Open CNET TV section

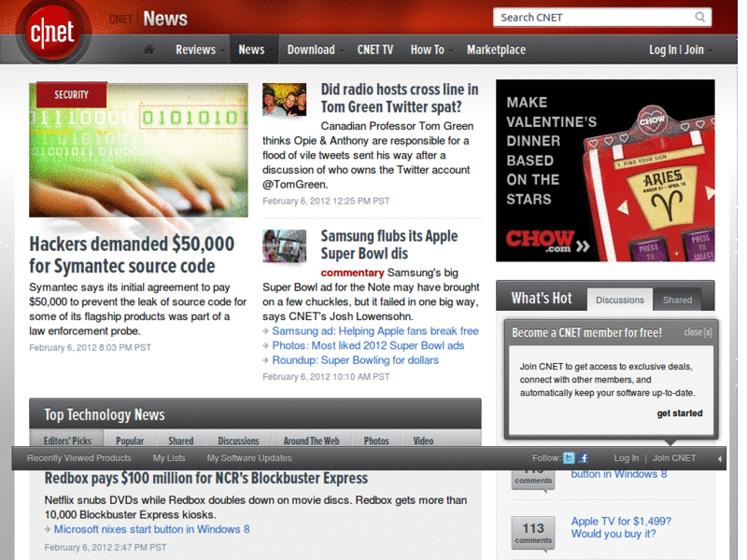point(375,49)
